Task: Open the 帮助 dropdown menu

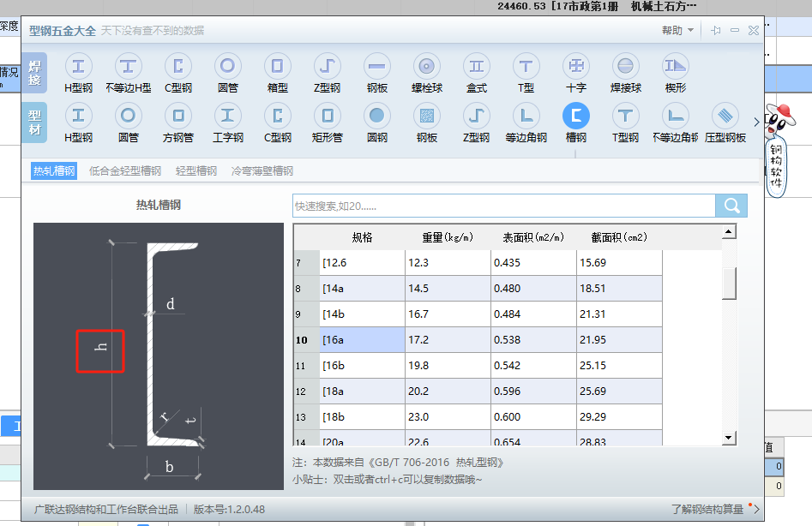Action: (677, 31)
